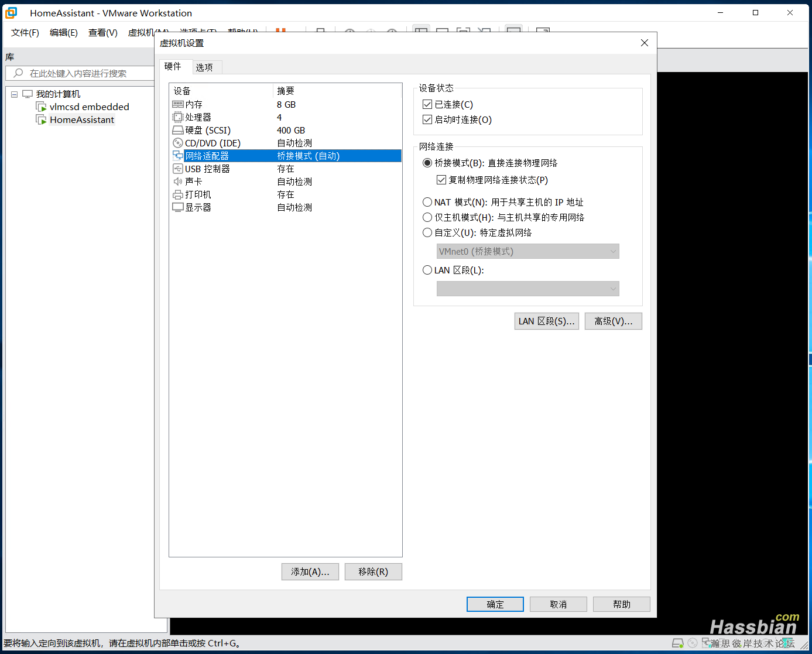Open the LAN segment dropdown list
This screenshot has height=654, width=812.
pyautogui.click(x=527, y=289)
